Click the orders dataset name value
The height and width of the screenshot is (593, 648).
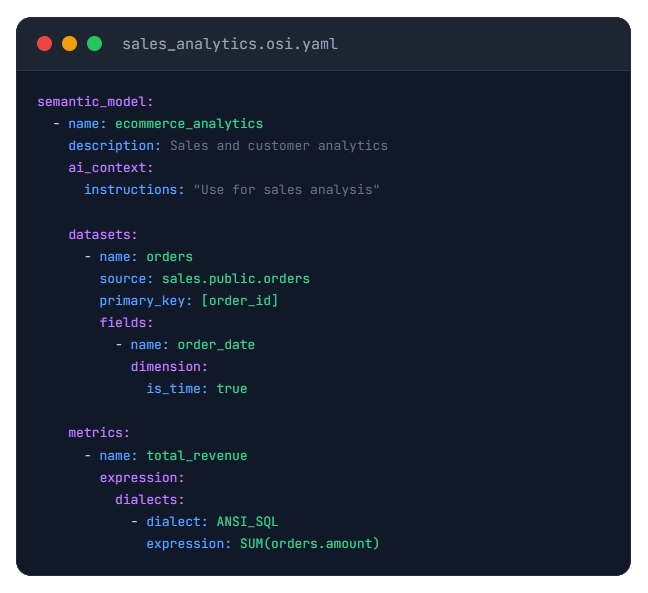[169, 257]
